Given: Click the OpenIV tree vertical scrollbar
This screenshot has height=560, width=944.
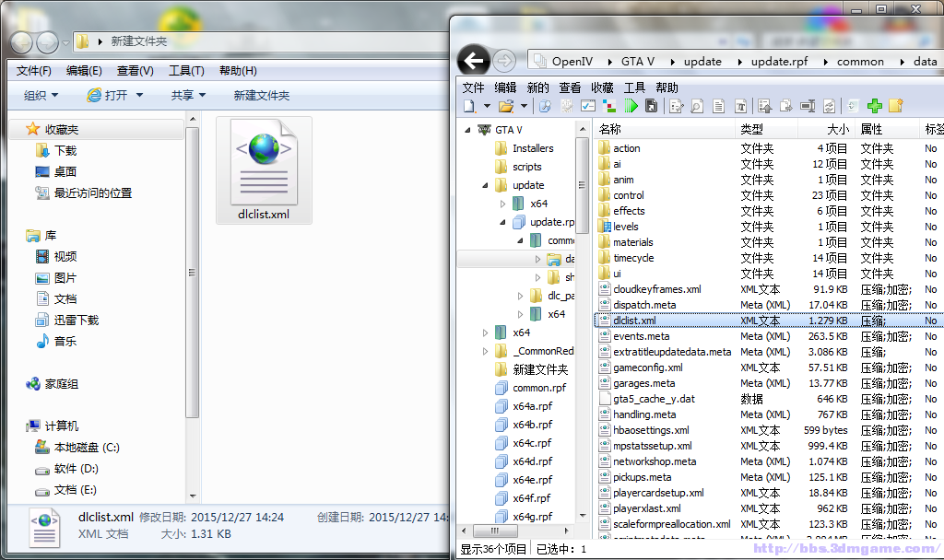Looking at the screenshot, I should [x=583, y=322].
